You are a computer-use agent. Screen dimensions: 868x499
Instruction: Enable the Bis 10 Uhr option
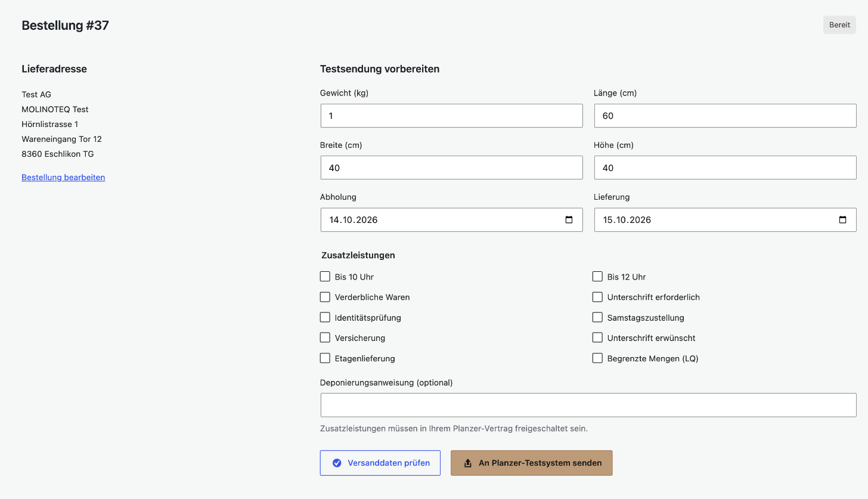coord(325,277)
